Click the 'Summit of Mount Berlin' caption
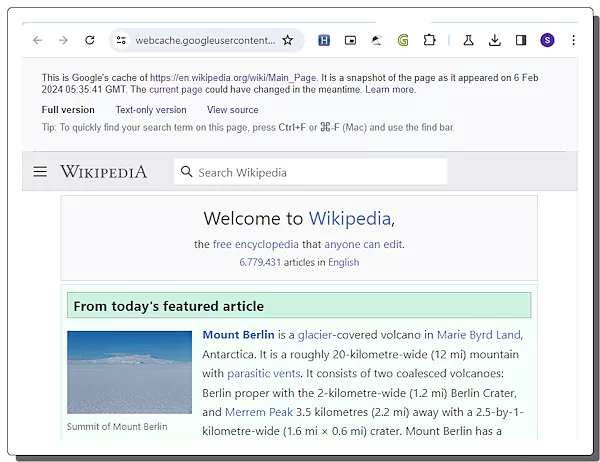This screenshot has height=462, width=600. point(117,426)
